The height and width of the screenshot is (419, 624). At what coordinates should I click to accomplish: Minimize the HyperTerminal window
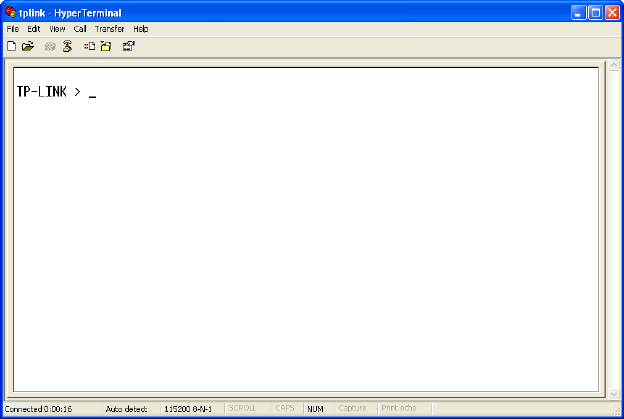[578, 13]
